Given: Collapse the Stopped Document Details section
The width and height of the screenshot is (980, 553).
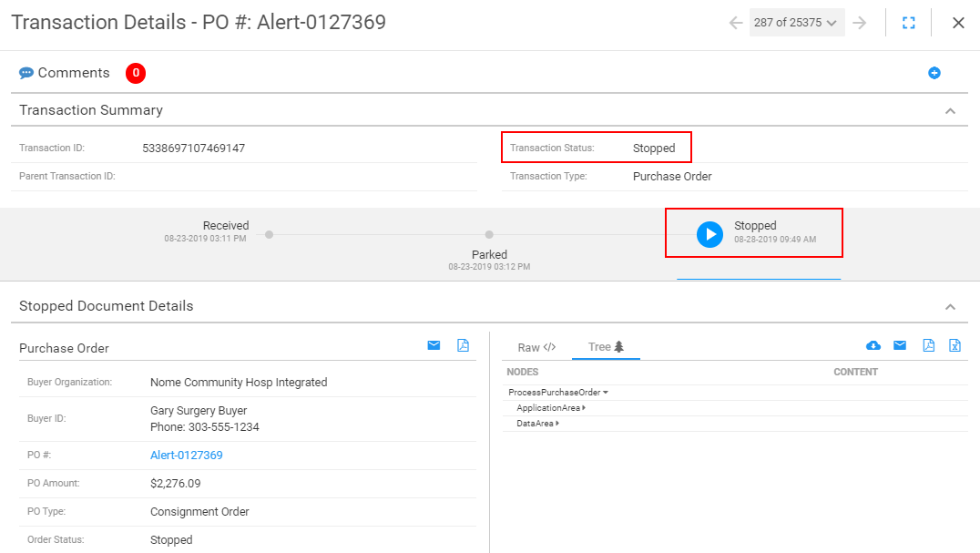Looking at the screenshot, I should 950,307.
